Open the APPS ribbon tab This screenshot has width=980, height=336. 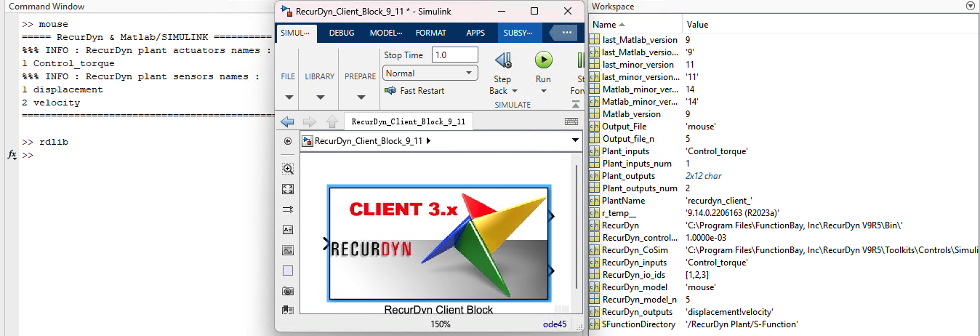tap(475, 33)
